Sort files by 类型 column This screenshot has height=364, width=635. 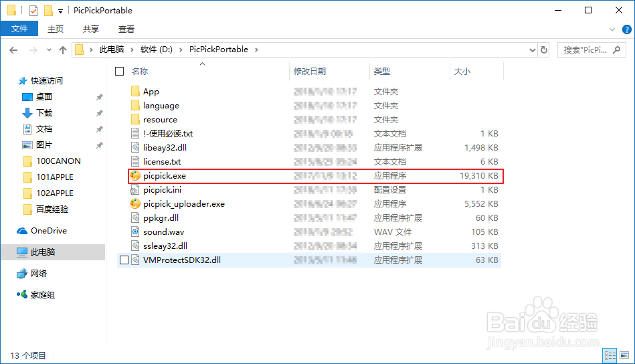[382, 72]
